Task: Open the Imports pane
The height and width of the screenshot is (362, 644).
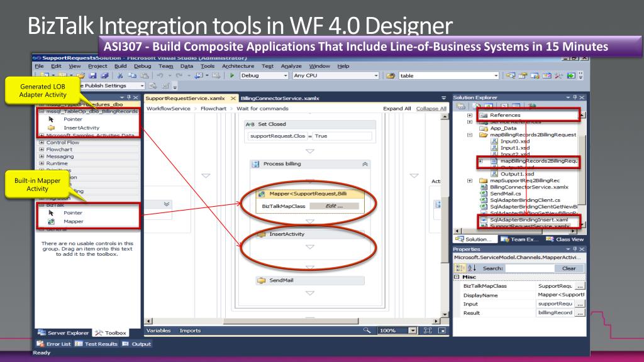Action: [190, 331]
